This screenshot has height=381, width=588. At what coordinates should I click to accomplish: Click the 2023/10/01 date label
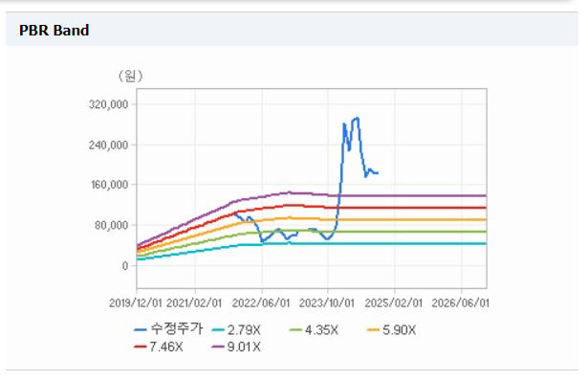[327, 303]
